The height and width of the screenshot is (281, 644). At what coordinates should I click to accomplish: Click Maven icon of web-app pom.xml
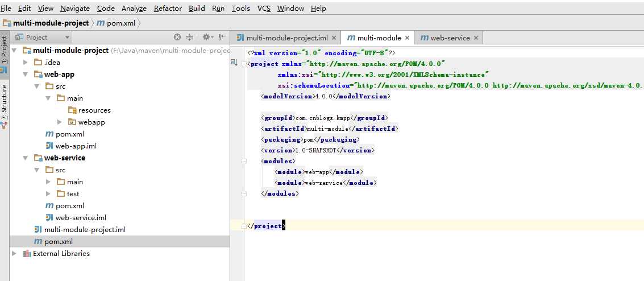click(49, 134)
